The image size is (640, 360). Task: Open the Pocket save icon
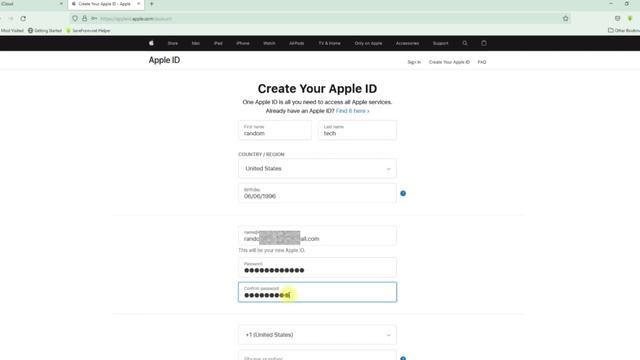[x=617, y=18]
